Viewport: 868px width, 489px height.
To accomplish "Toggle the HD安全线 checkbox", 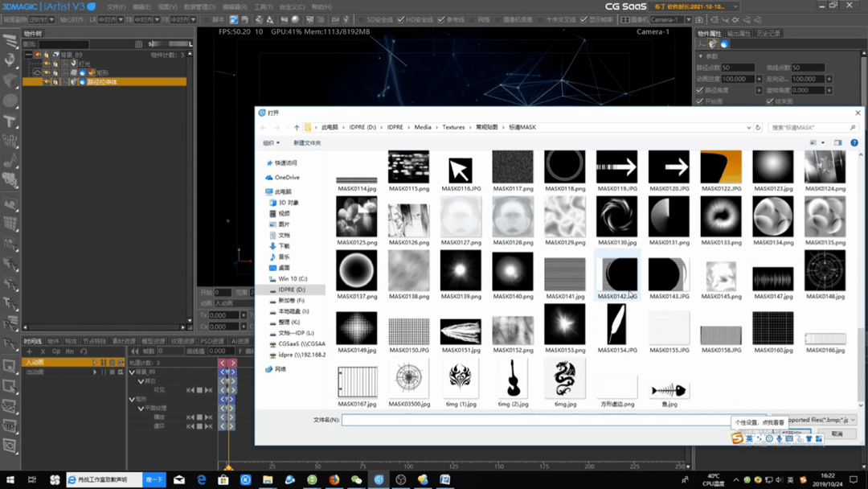I will pos(401,19).
